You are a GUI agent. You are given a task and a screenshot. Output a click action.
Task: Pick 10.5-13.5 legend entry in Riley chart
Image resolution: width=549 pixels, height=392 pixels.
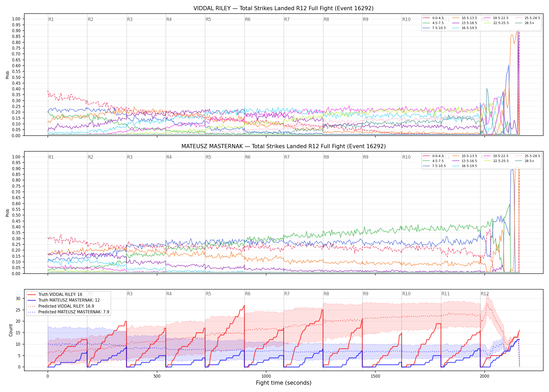coord(465,18)
